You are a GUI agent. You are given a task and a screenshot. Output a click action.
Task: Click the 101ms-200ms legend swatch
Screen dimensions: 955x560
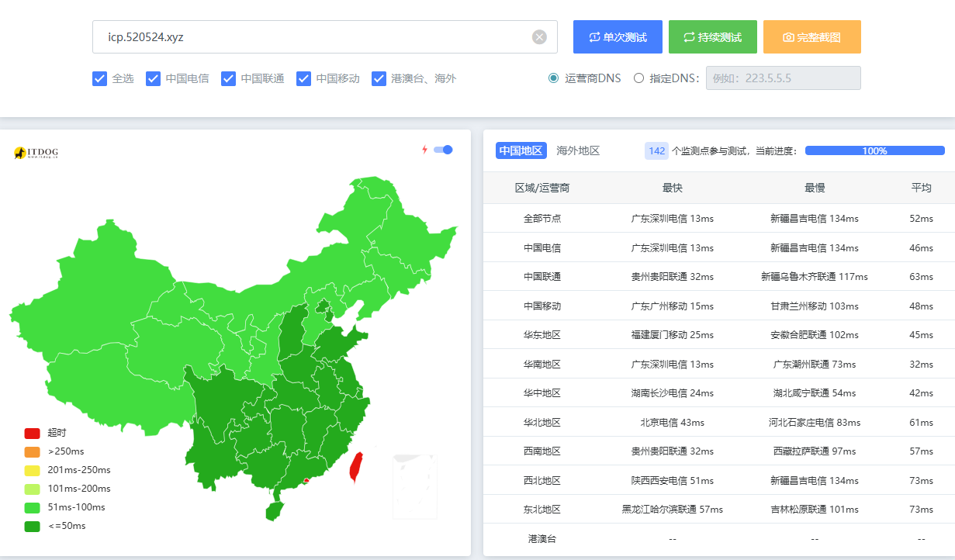point(32,489)
